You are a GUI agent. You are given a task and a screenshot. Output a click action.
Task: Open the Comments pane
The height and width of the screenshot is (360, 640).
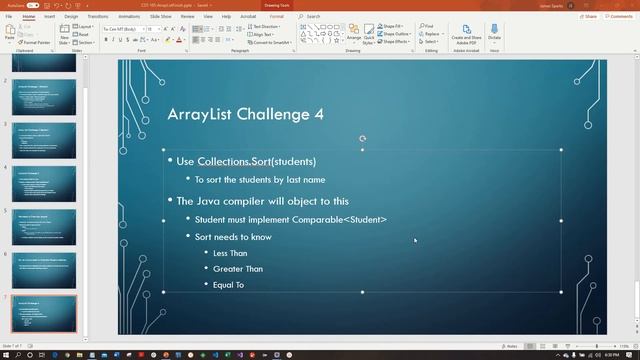[x=619, y=16]
